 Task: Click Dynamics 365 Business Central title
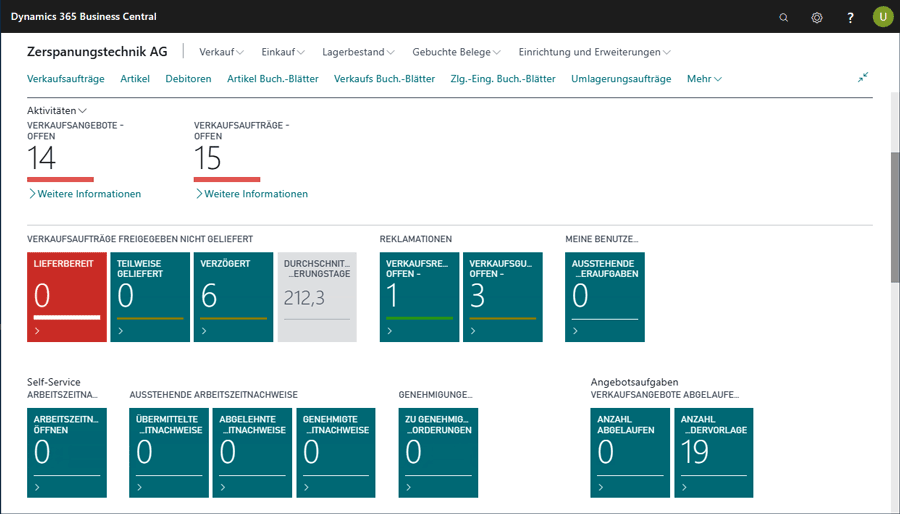tap(84, 17)
